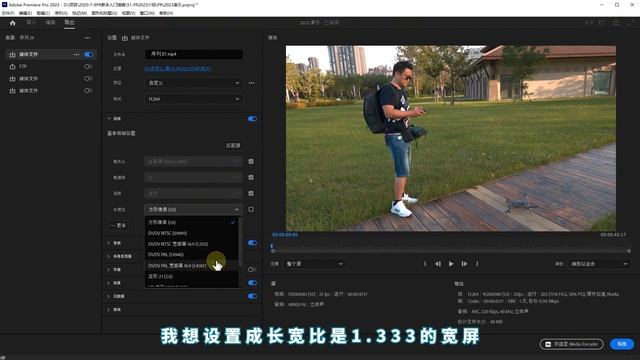Open the 序列(S) menu

[x=61, y=13]
